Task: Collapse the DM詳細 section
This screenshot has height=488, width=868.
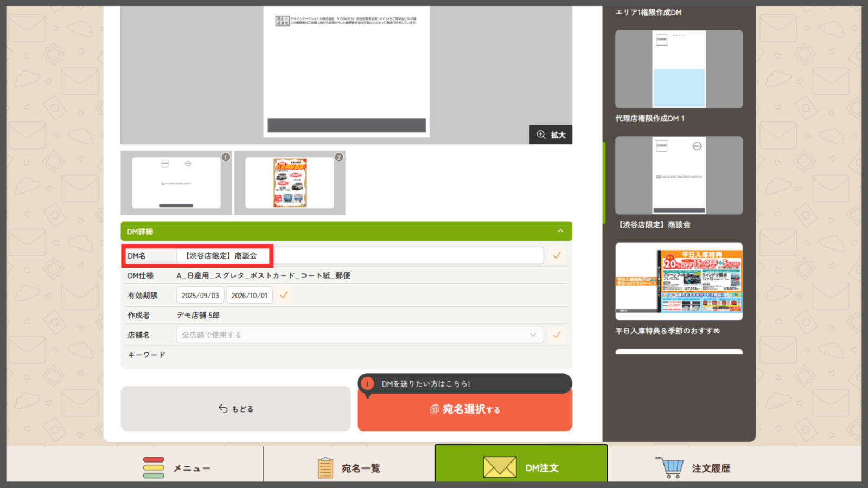Action: point(560,231)
